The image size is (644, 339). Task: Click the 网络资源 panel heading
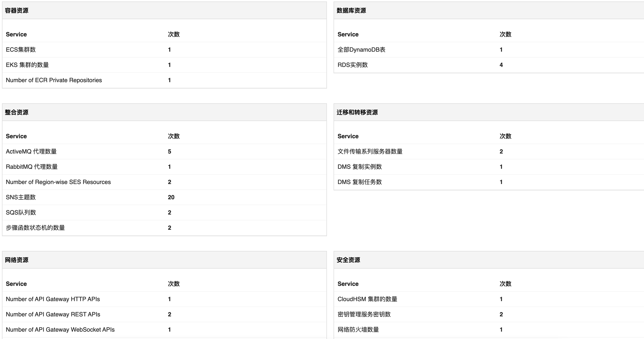point(16,260)
